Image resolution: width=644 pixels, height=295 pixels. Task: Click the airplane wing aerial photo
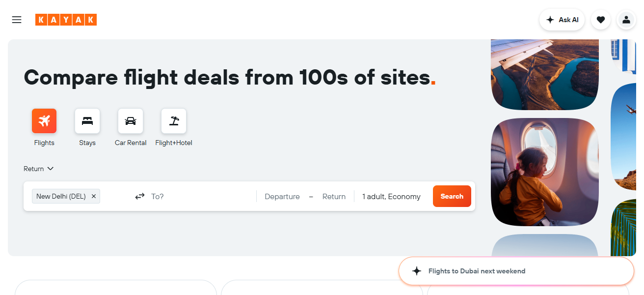545,74
